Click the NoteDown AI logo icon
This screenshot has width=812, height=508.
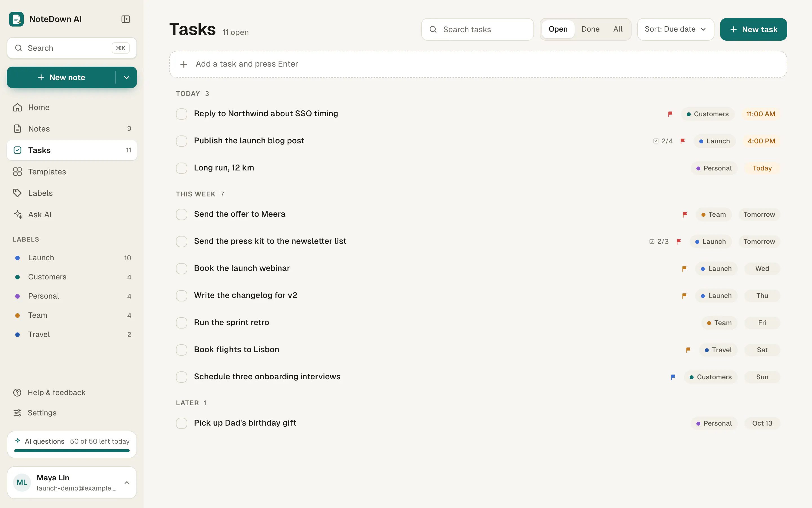tap(16, 19)
